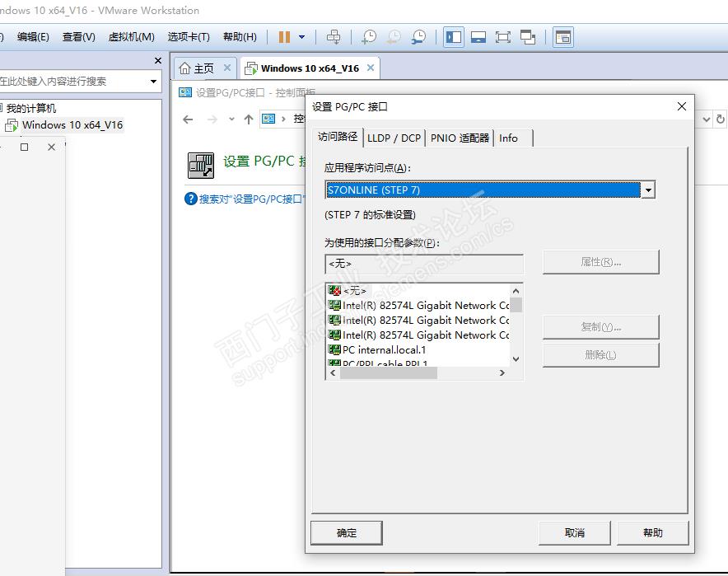Click the <无> interface parameter field

(424, 264)
